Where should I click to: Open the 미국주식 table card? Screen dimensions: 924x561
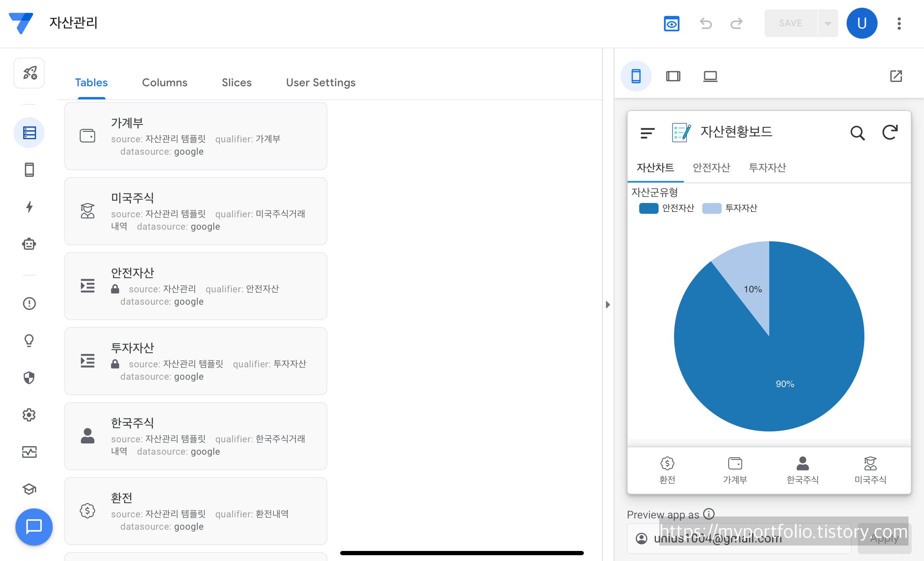[x=195, y=211]
